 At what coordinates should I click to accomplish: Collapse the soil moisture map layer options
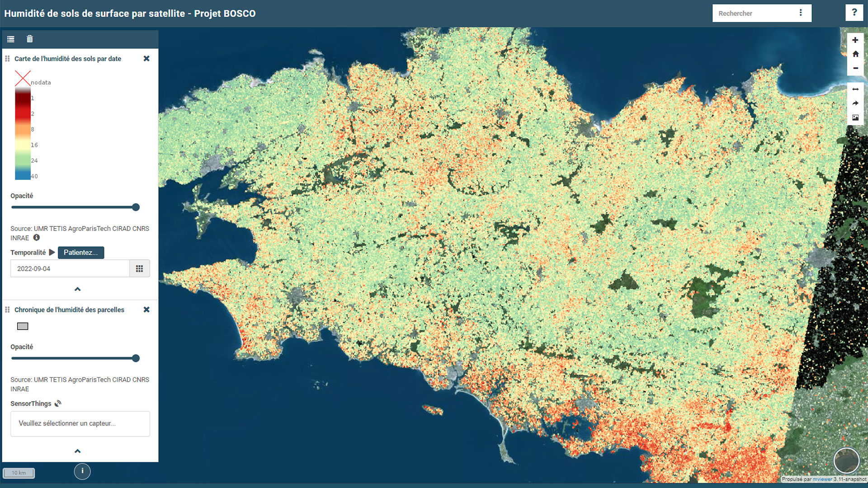[x=78, y=289]
